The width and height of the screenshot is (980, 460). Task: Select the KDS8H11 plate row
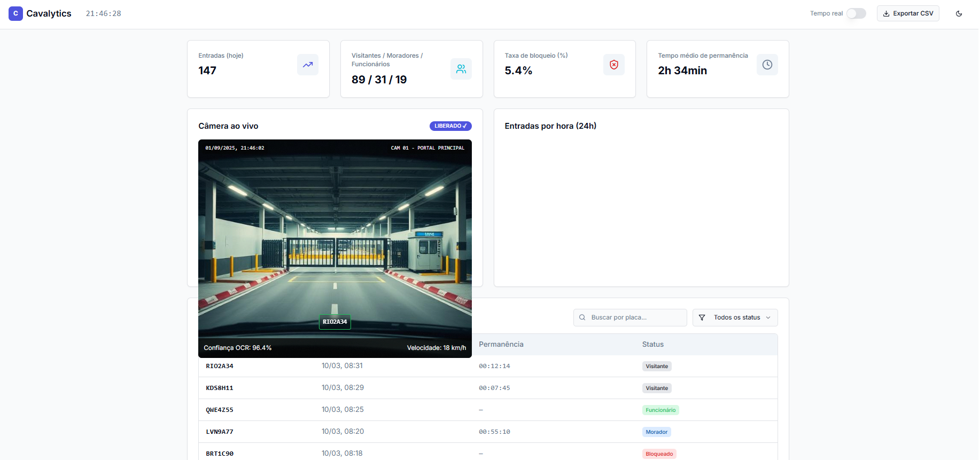pos(220,388)
